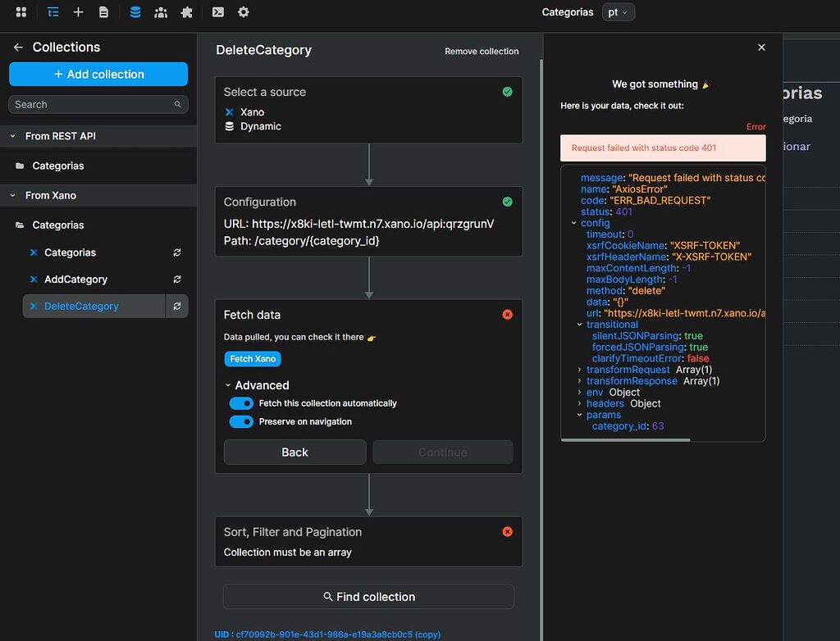Open the terminal console icon

click(x=218, y=12)
